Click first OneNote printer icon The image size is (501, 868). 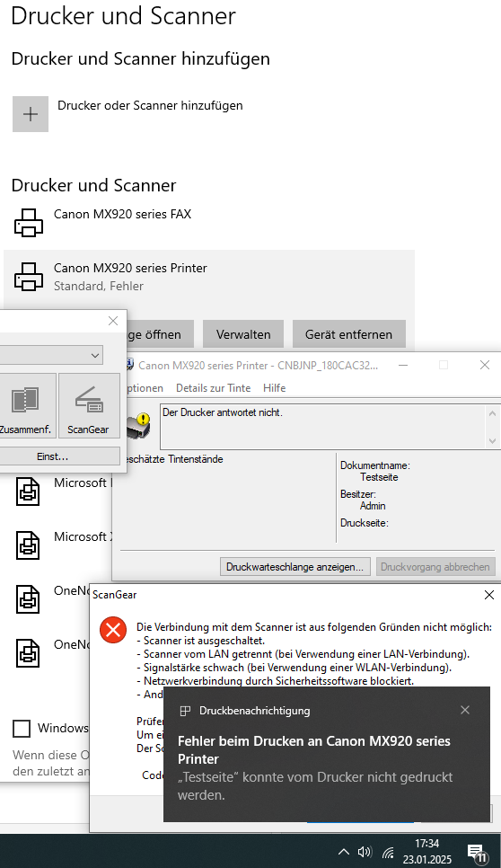point(28,599)
